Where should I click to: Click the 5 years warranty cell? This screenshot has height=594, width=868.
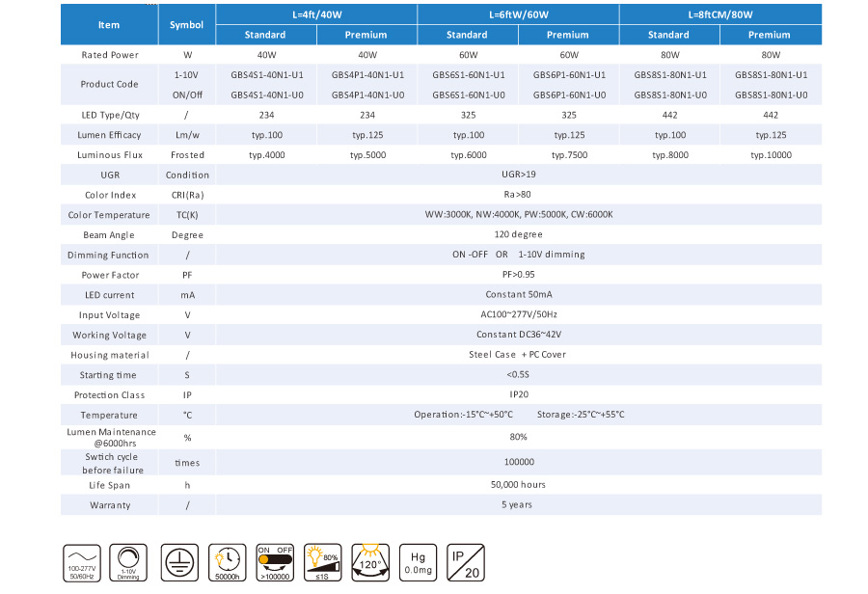(517, 503)
